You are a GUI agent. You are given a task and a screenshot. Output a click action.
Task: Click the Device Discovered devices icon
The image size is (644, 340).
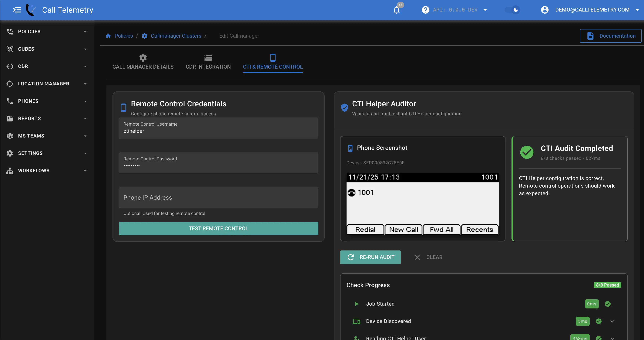coord(356,321)
